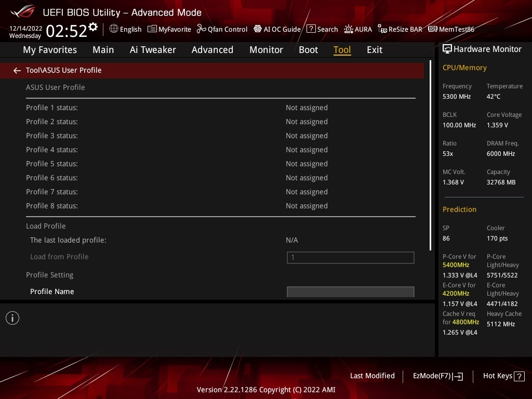This screenshot has height=399, width=532.
Task: Click the 02:52 clock display
Action: (x=66, y=31)
